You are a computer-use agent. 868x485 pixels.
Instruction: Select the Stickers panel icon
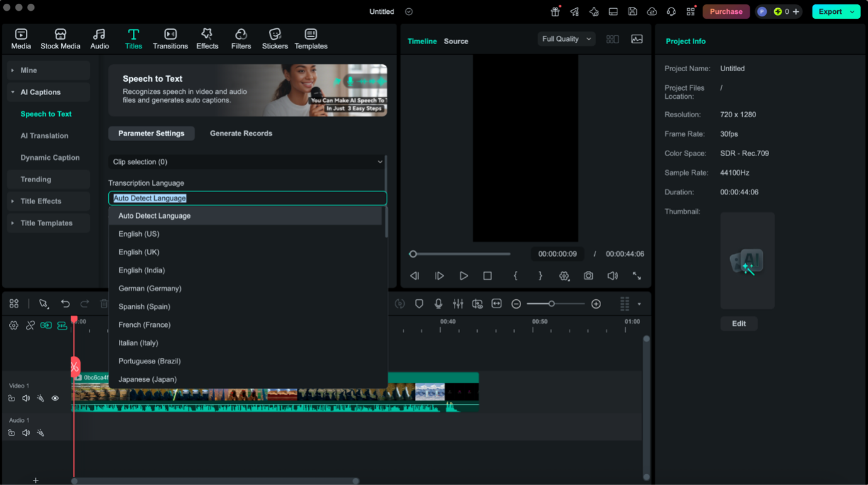point(274,38)
